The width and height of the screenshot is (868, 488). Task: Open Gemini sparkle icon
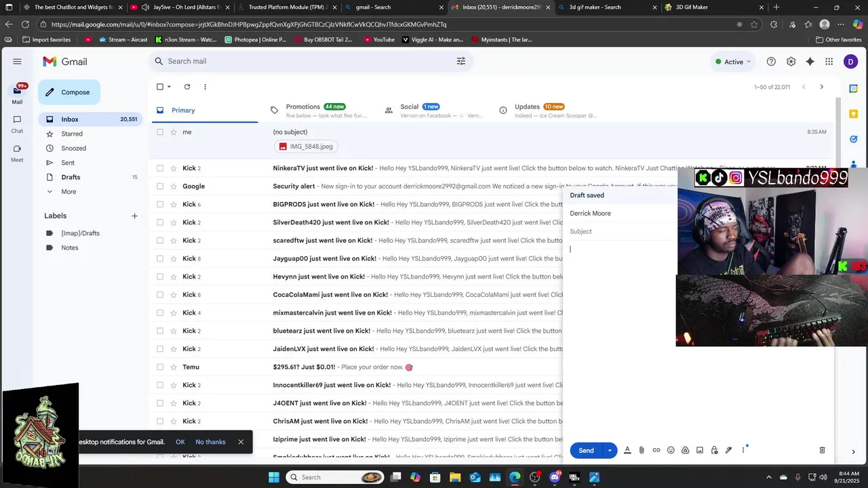point(810,62)
